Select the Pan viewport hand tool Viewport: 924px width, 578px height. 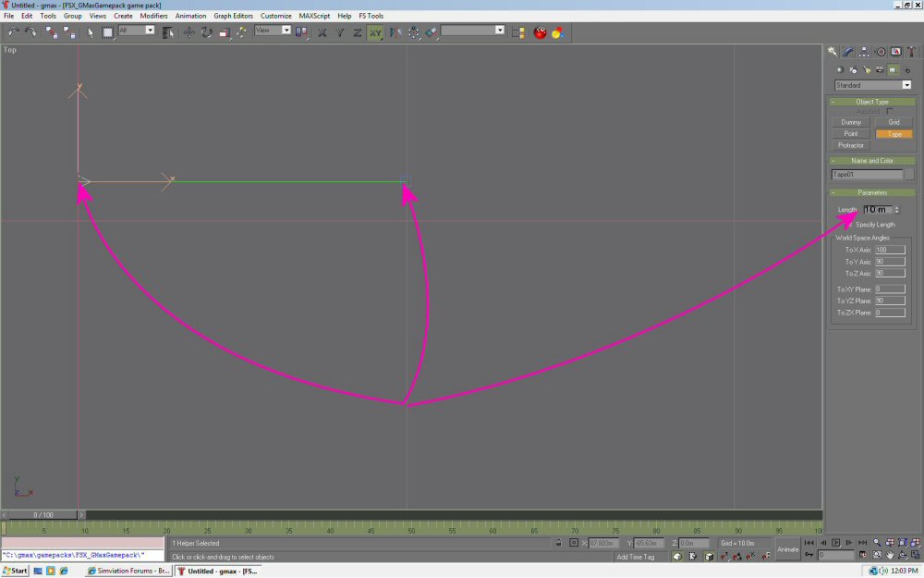point(889,555)
